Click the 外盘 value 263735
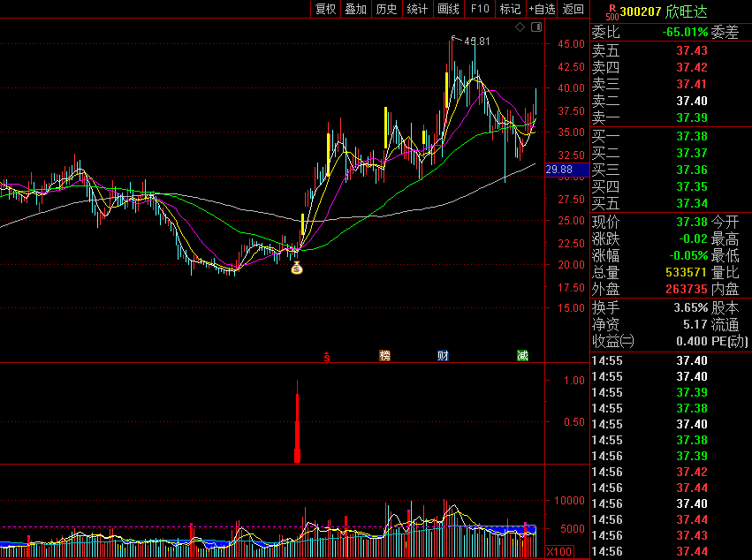Viewport: 752px width, 560px height. 687,289
